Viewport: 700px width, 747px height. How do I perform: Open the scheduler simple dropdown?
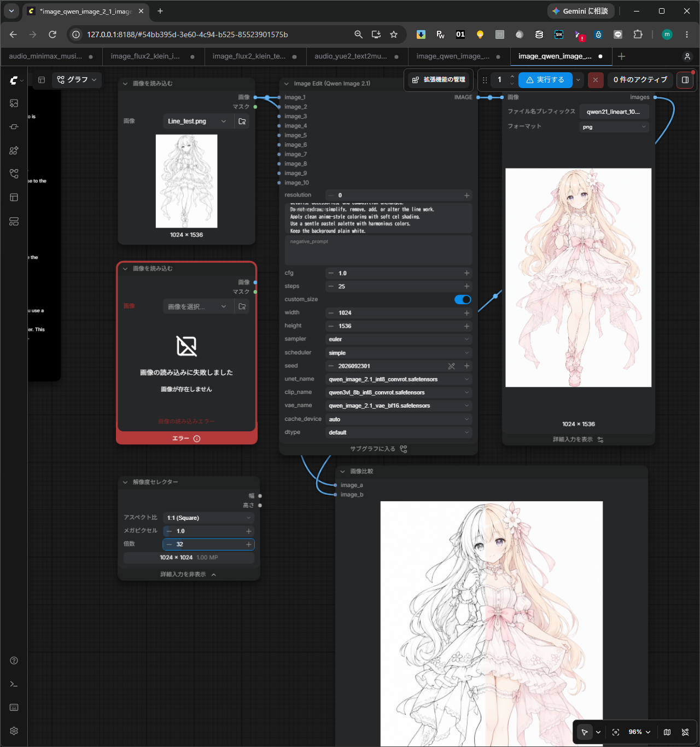coord(399,353)
